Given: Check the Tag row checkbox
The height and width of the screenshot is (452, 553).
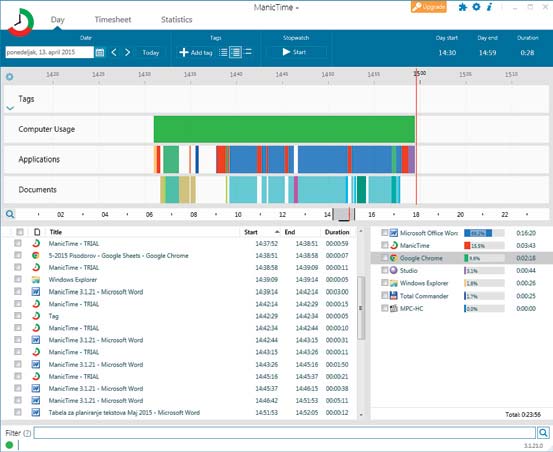Looking at the screenshot, I should click(18, 316).
